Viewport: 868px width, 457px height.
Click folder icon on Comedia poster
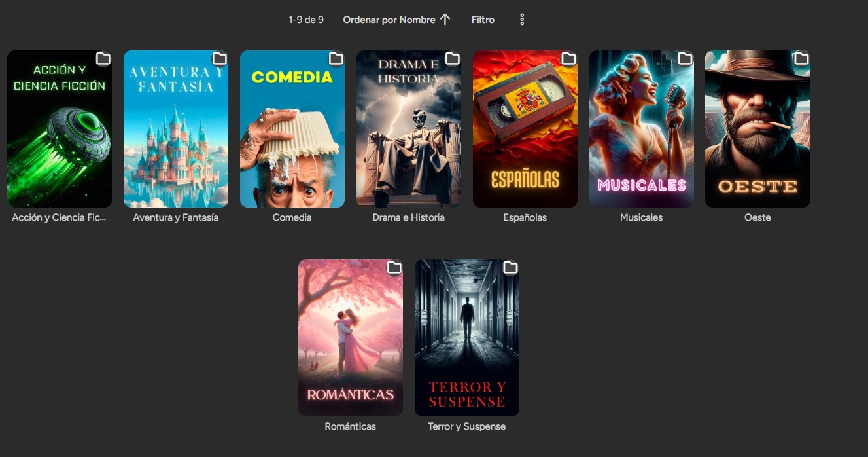tap(336, 60)
